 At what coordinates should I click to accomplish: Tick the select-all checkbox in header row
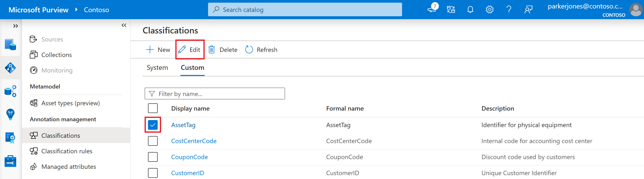(x=153, y=108)
